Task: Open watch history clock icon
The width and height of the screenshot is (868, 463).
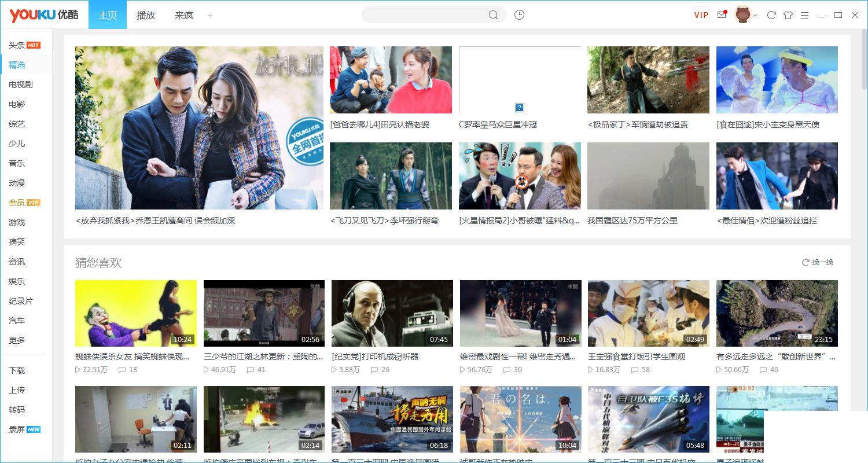Action: click(519, 15)
